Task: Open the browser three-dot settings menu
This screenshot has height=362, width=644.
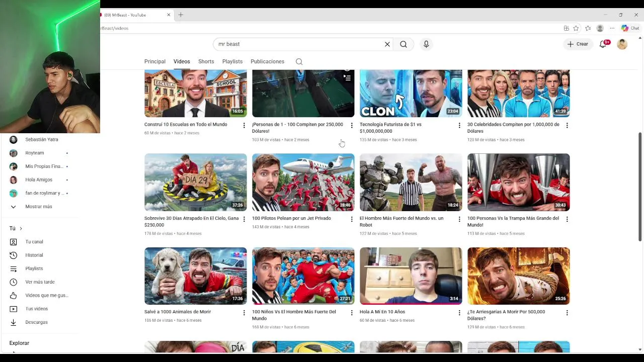Action: pos(612,28)
